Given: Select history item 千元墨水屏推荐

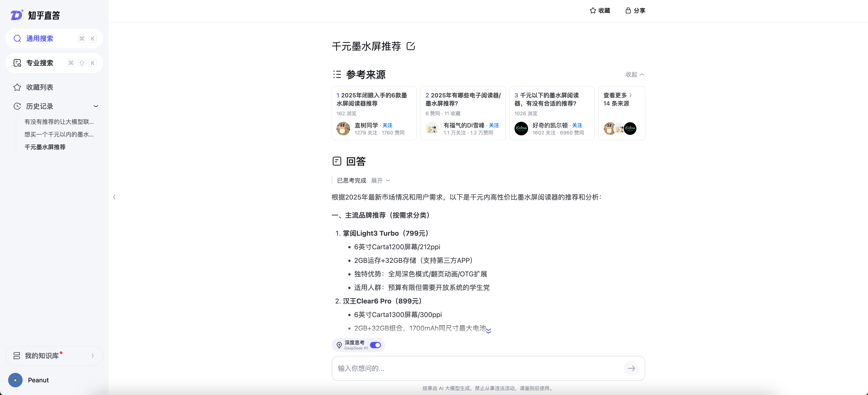Looking at the screenshot, I should click(45, 147).
